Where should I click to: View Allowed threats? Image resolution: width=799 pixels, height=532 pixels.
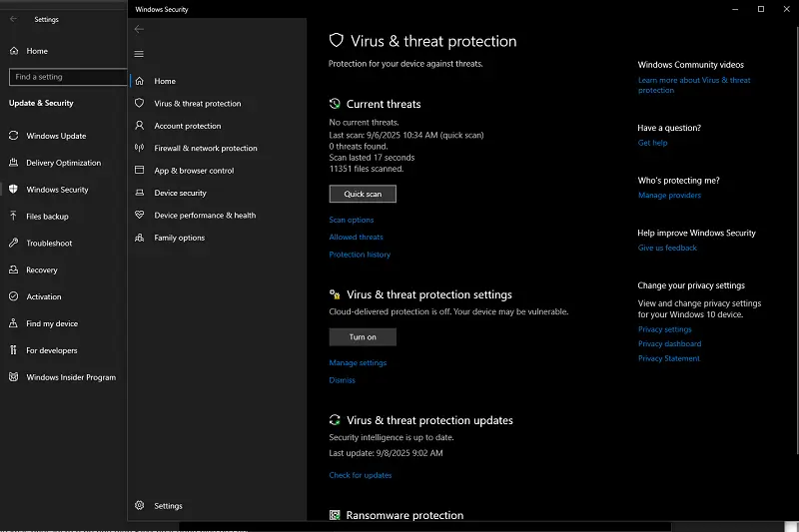click(356, 238)
